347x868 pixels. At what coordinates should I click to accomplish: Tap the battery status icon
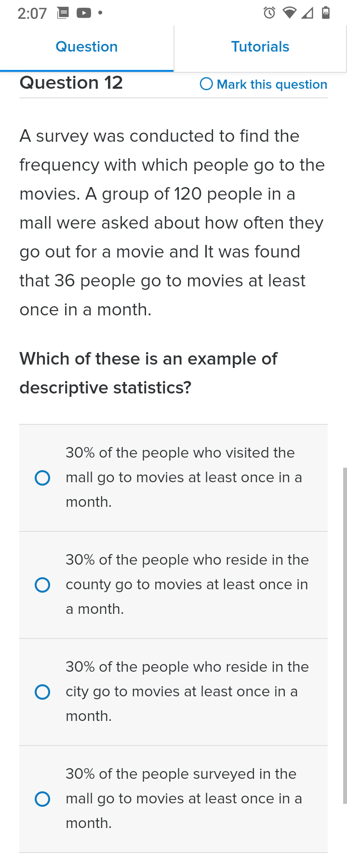(x=326, y=13)
